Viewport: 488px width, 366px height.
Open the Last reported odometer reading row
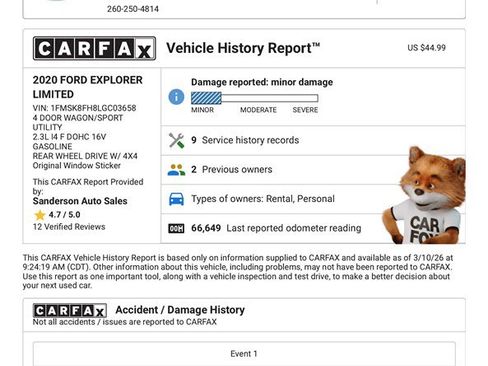[x=313, y=228]
